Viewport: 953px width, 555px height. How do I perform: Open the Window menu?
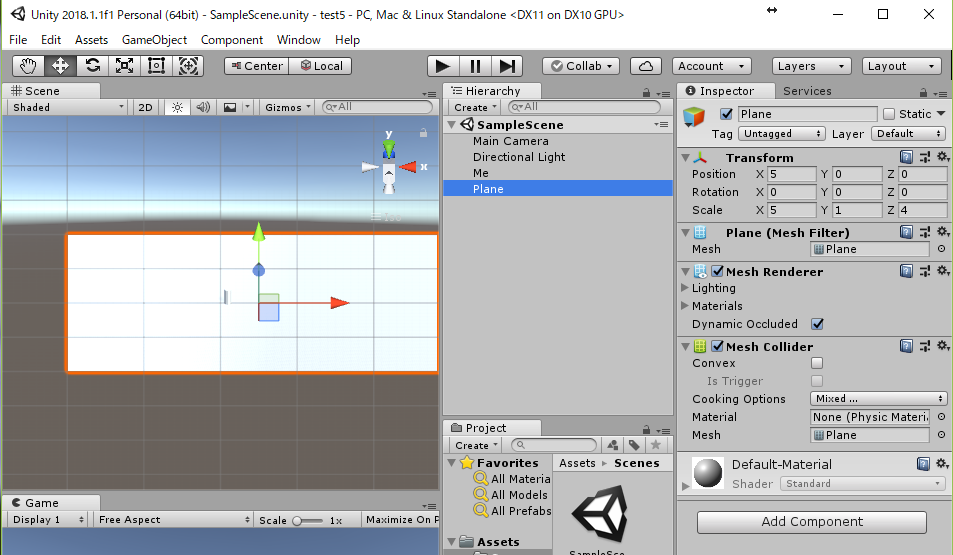(x=298, y=40)
